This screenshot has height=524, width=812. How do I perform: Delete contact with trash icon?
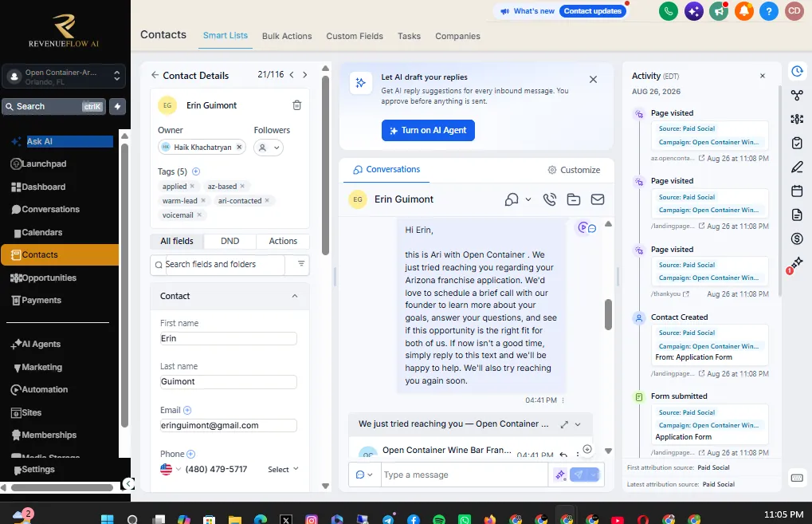(296, 105)
